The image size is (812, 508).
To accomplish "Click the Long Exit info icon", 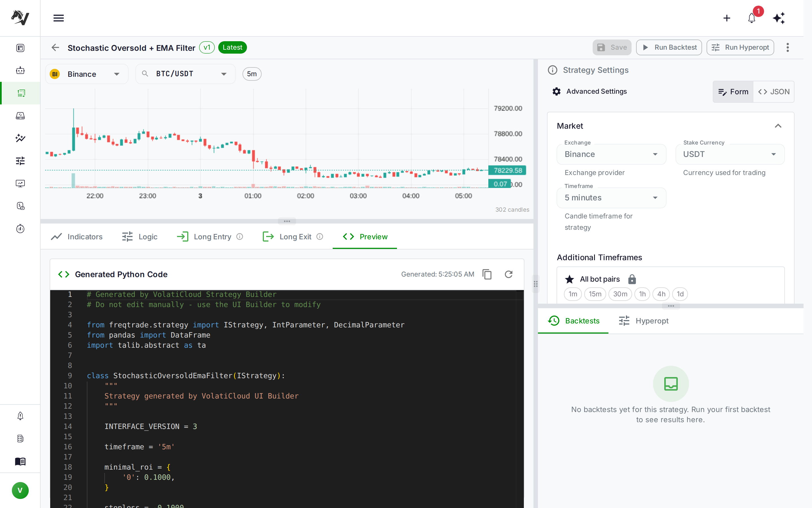I will coord(320,237).
